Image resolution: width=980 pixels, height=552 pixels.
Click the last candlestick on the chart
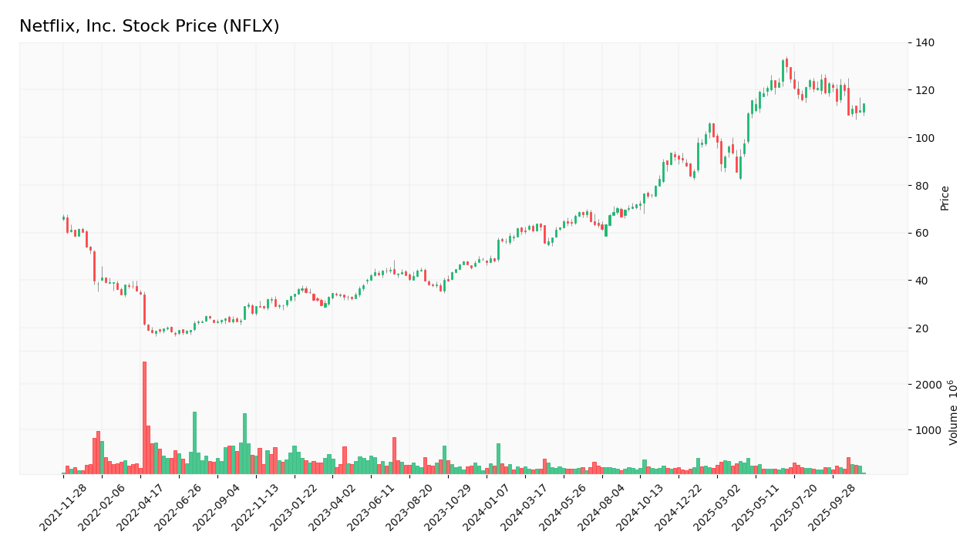pyautogui.click(x=864, y=108)
